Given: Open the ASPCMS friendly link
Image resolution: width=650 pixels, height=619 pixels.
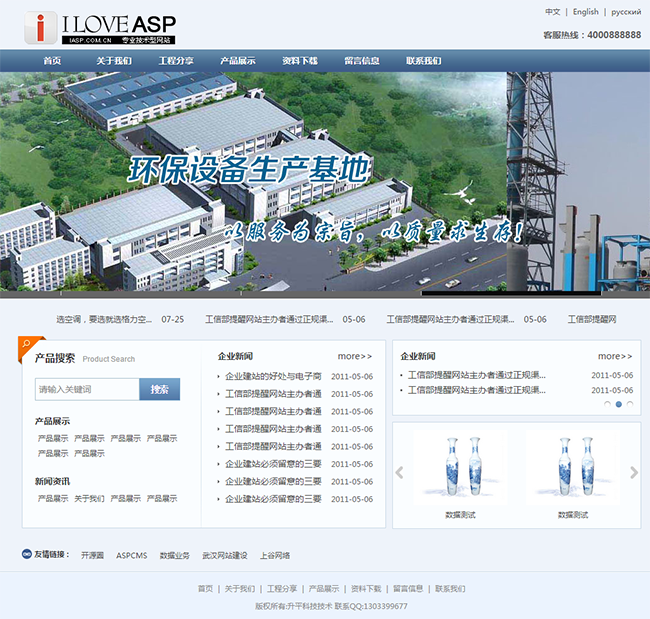Looking at the screenshot, I should click(x=131, y=555).
